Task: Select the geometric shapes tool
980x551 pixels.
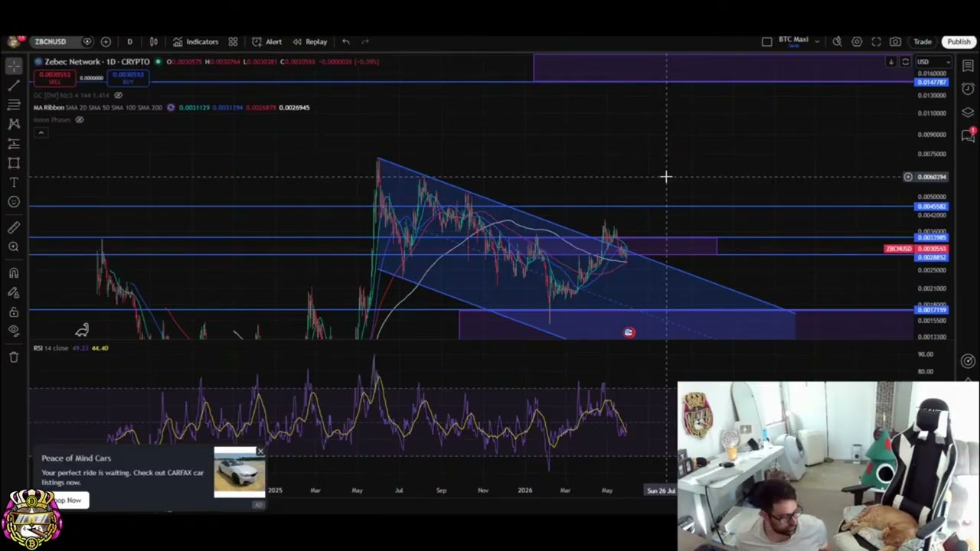Action: pyautogui.click(x=14, y=162)
